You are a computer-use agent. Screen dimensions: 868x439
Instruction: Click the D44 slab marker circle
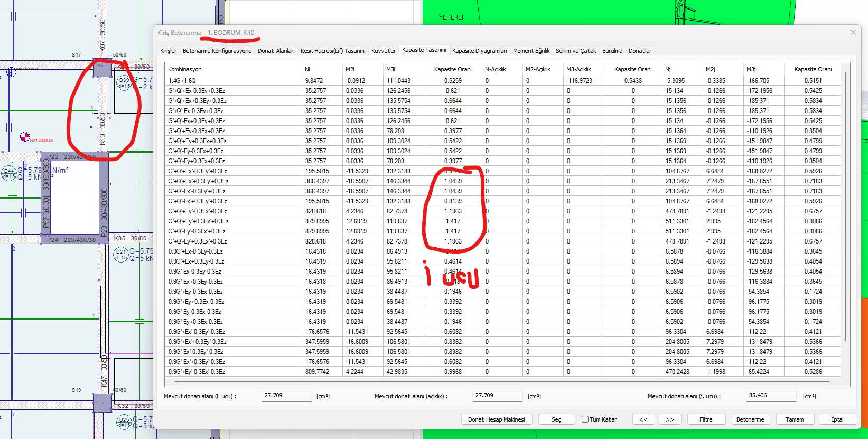[x=9, y=173]
